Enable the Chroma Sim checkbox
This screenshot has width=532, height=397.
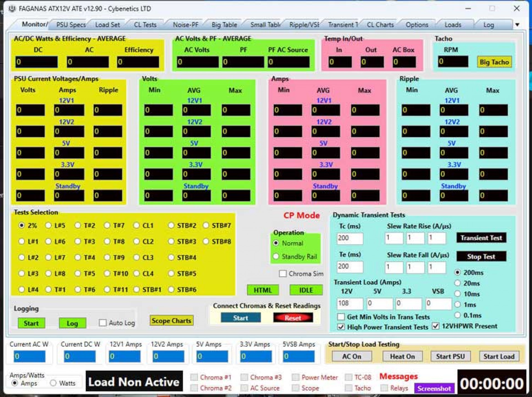coord(283,274)
